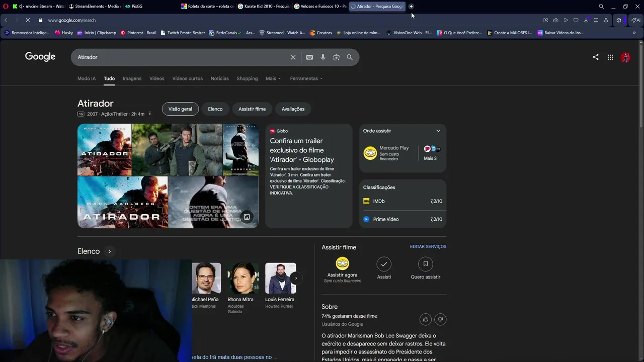Image resolution: width=644 pixels, height=362 pixels.
Task: Switch to Karate Kid 2010 browser tab
Action: (x=264, y=7)
